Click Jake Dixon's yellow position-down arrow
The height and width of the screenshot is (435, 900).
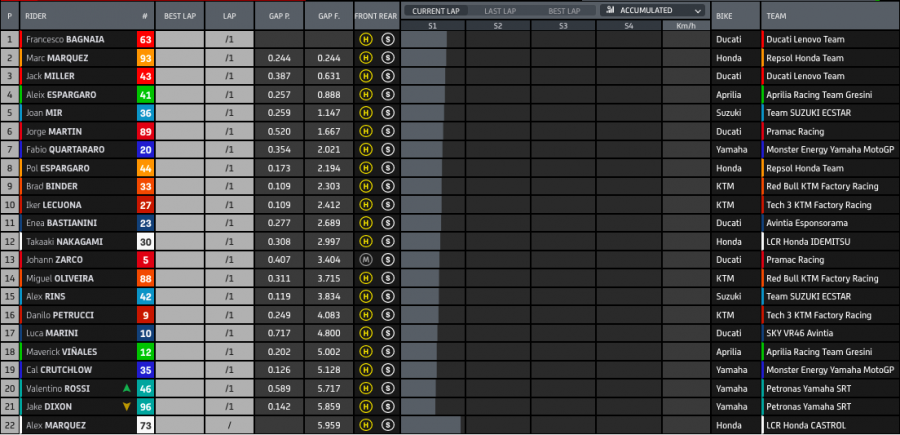(x=127, y=405)
